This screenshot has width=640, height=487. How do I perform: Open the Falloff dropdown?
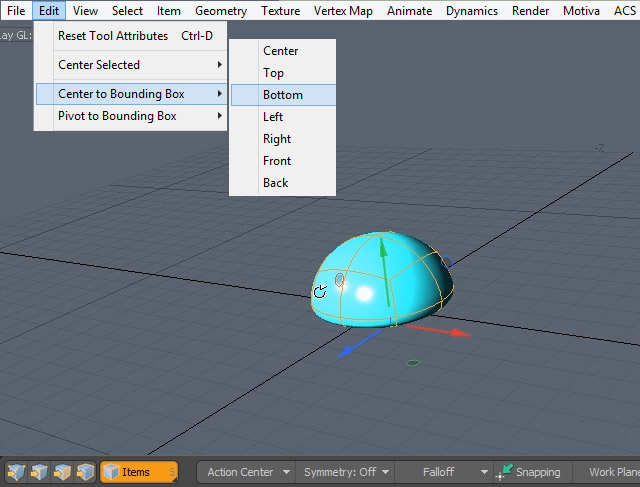click(x=444, y=472)
